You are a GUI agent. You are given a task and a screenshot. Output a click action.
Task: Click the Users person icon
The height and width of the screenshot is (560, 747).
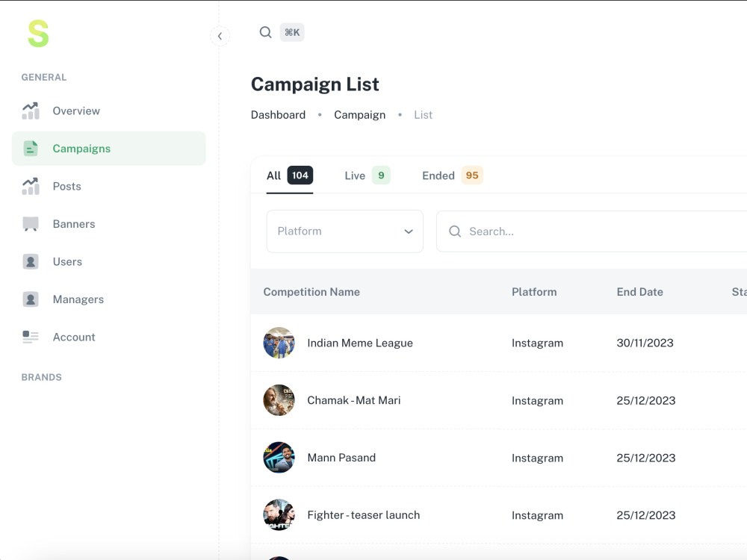[x=31, y=261]
